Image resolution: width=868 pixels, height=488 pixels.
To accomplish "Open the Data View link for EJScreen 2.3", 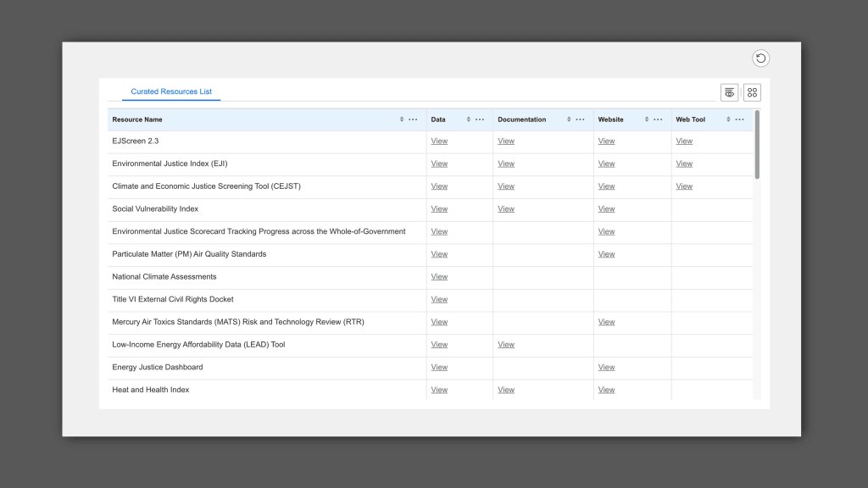I will pos(439,141).
